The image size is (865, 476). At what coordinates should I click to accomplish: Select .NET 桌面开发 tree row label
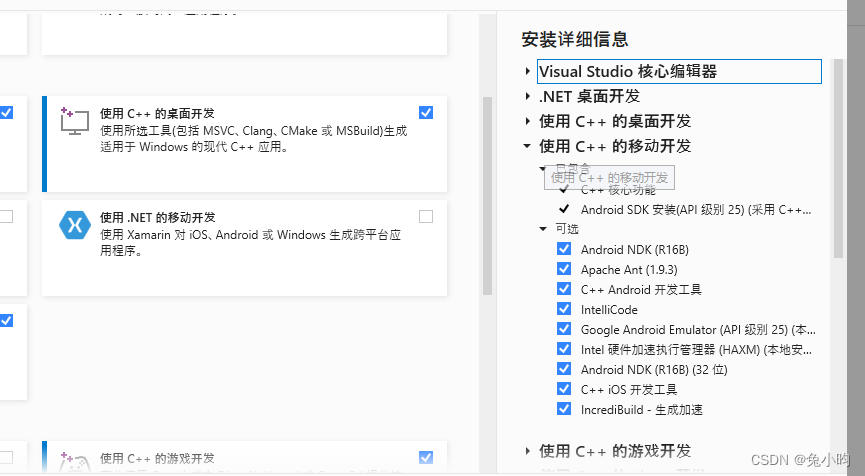[x=590, y=96]
